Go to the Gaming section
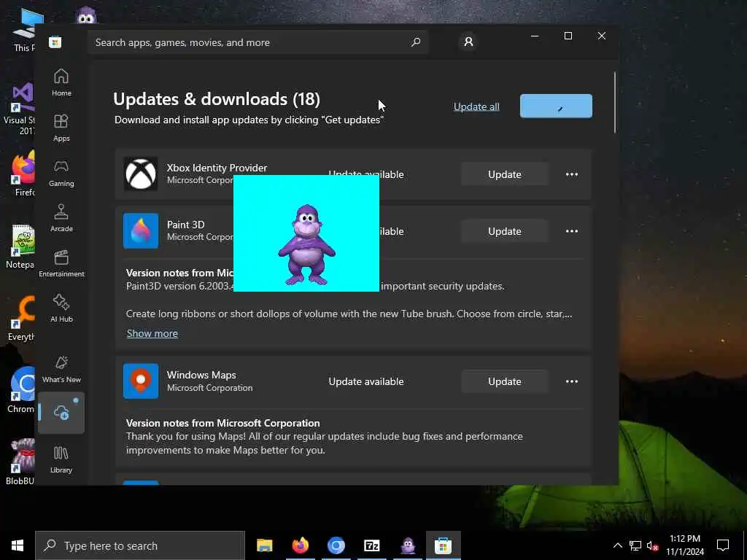 click(x=61, y=174)
